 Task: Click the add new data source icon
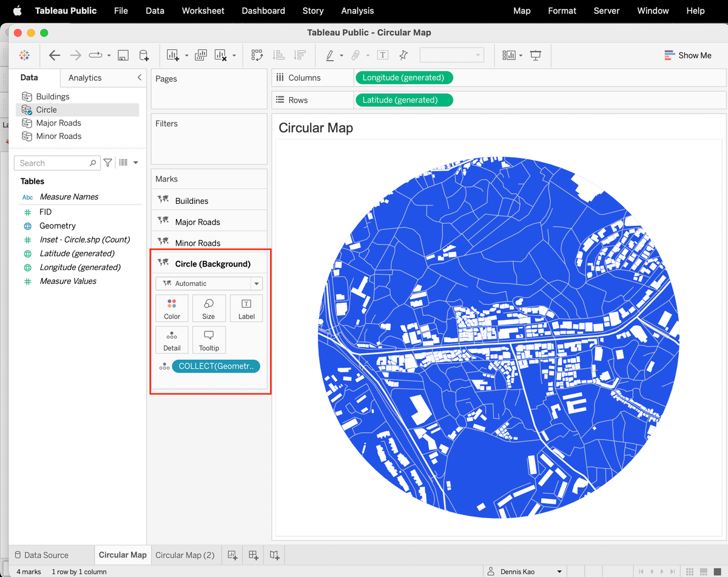pyautogui.click(x=144, y=55)
